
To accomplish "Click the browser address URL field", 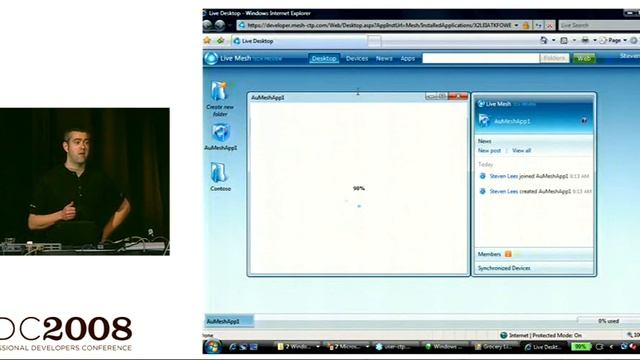I will [x=380, y=25].
